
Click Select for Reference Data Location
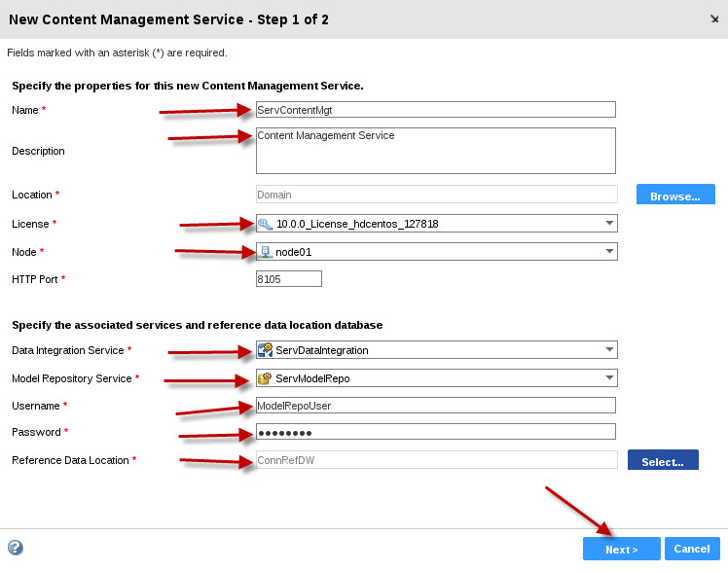663,460
